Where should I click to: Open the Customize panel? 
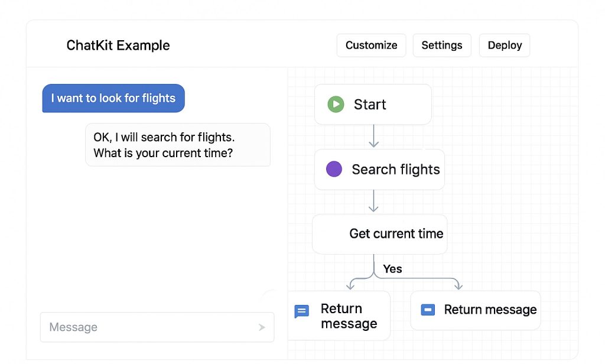(371, 45)
